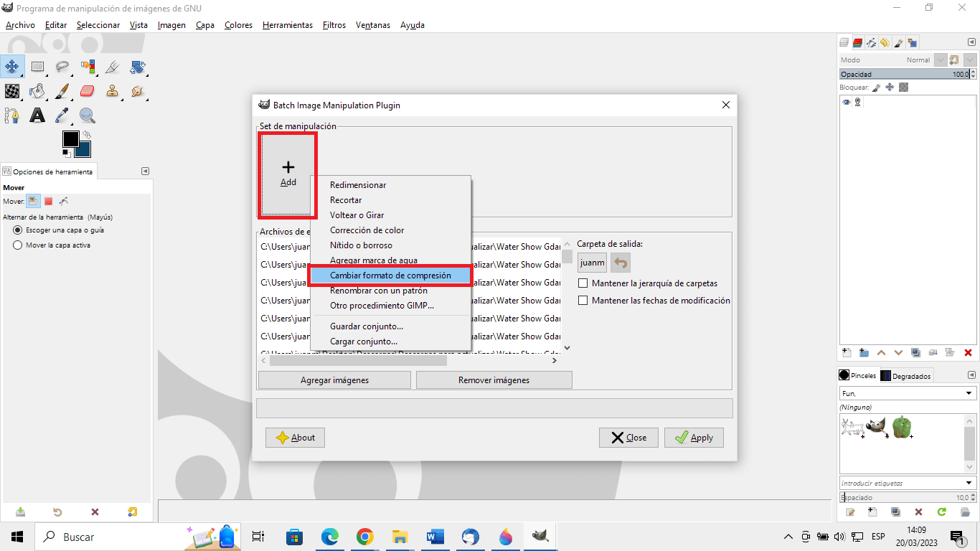This screenshot has height=551, width=980.
Task: Lock pixels in the layers panel
Action: click(876, 88)
